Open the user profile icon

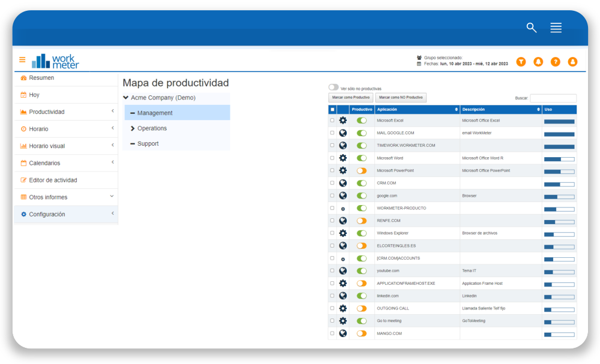pos(572,62)
